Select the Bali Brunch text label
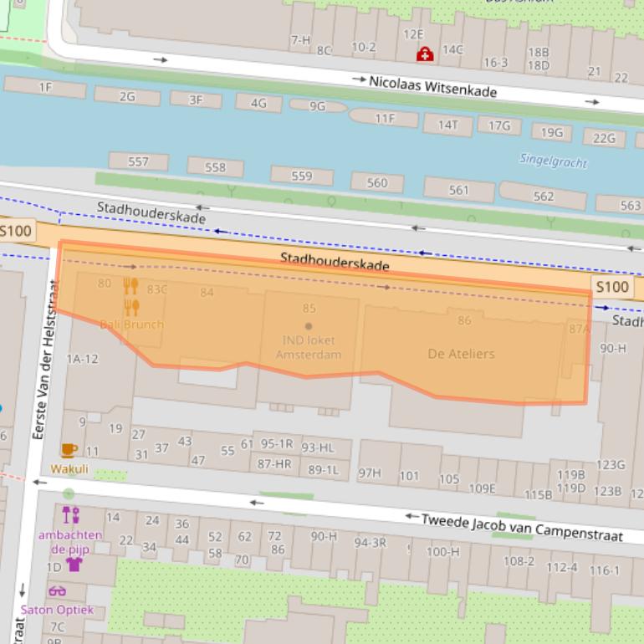 tap(131, 325)
